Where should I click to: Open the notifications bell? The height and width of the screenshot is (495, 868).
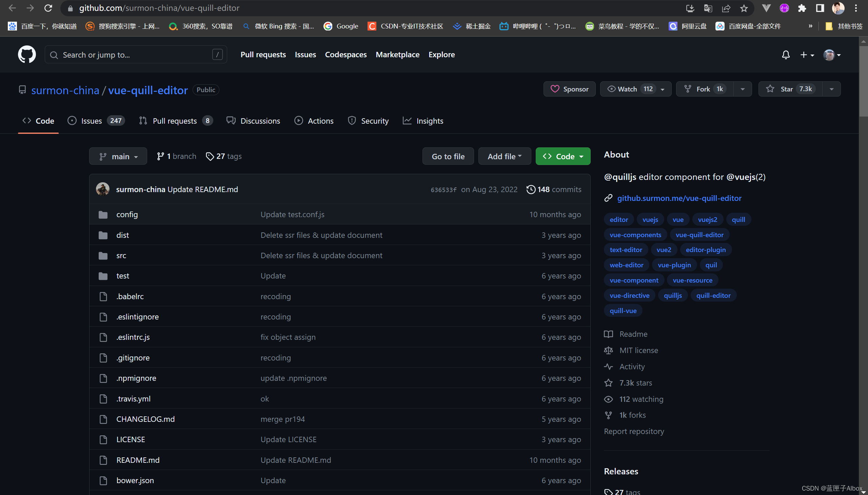(785, 55)
